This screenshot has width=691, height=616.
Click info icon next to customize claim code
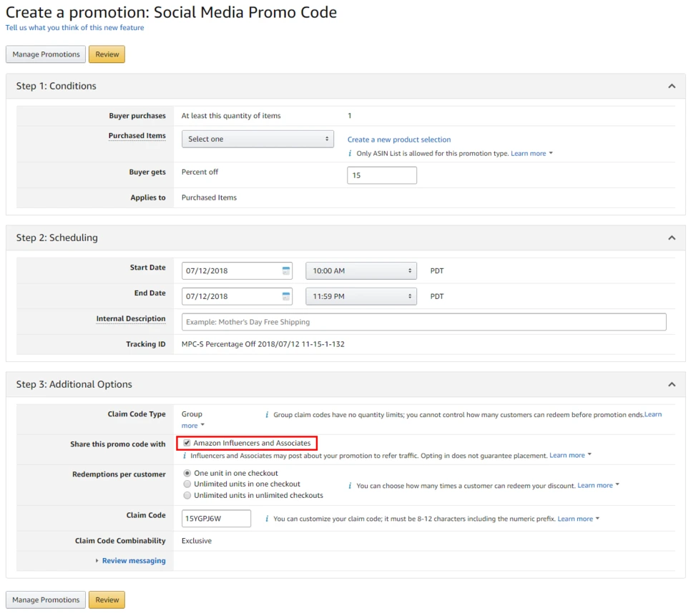coord(267,519)
